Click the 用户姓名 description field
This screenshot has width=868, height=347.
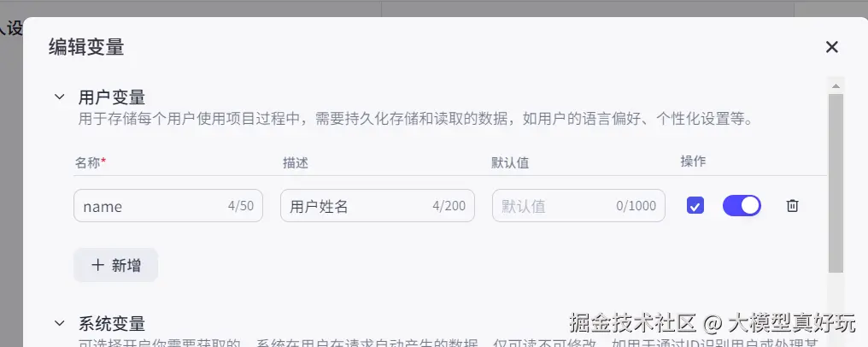(x=378, y=206)
